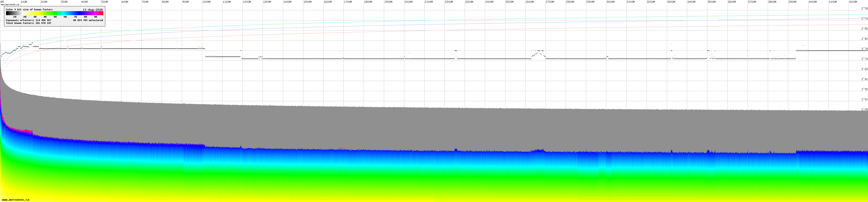
Task: Click the '0M' x-axis label
Action: tap(2, 2)
